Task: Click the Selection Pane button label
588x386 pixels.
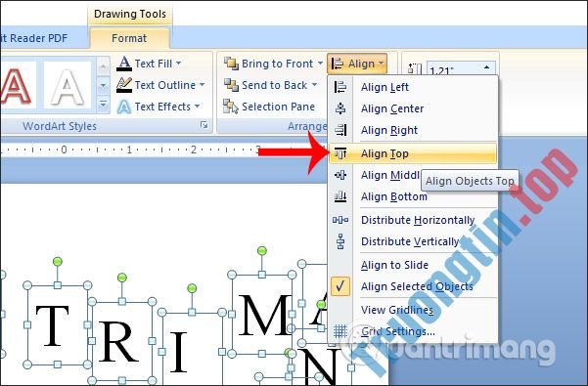Action: (278, 107)
